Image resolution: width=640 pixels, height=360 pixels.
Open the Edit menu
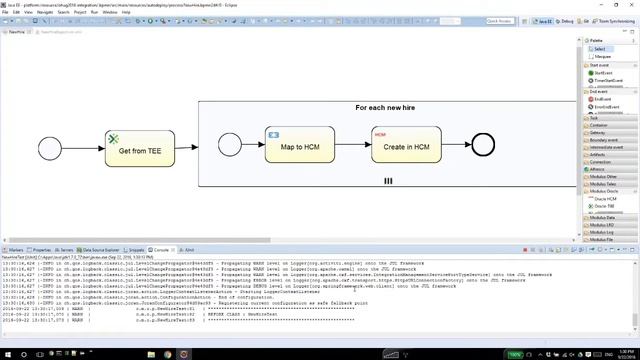(x=16, y=13)
